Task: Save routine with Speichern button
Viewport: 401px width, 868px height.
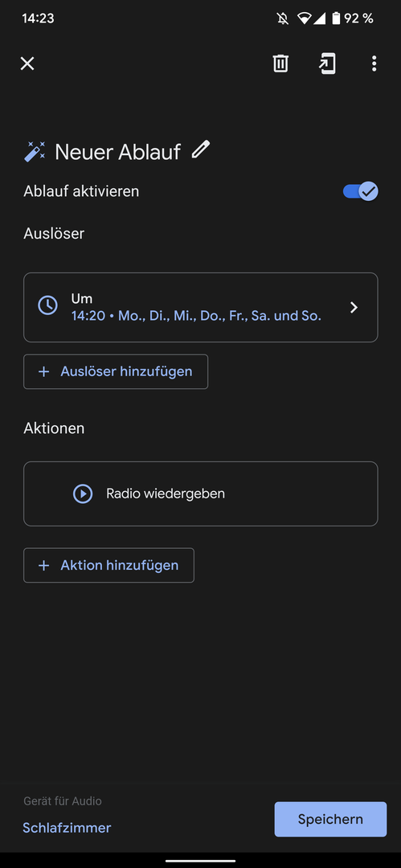Action: point(330,819)
